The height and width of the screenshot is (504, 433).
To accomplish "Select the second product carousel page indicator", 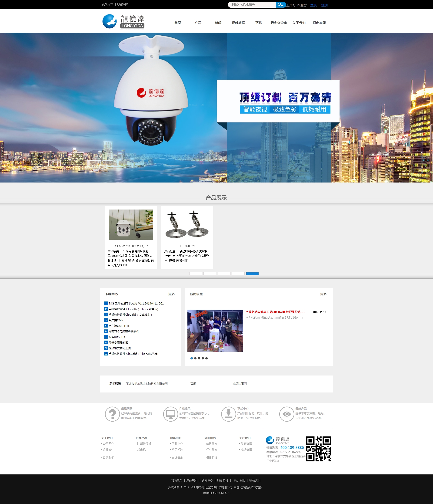I will tap(210, 274).
